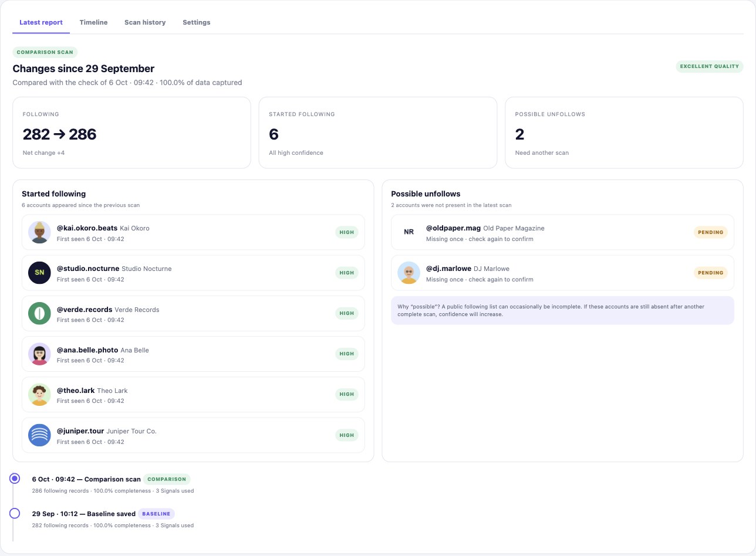
Task: Click Kai Okoro's avatar
Action: coord(39,232)
